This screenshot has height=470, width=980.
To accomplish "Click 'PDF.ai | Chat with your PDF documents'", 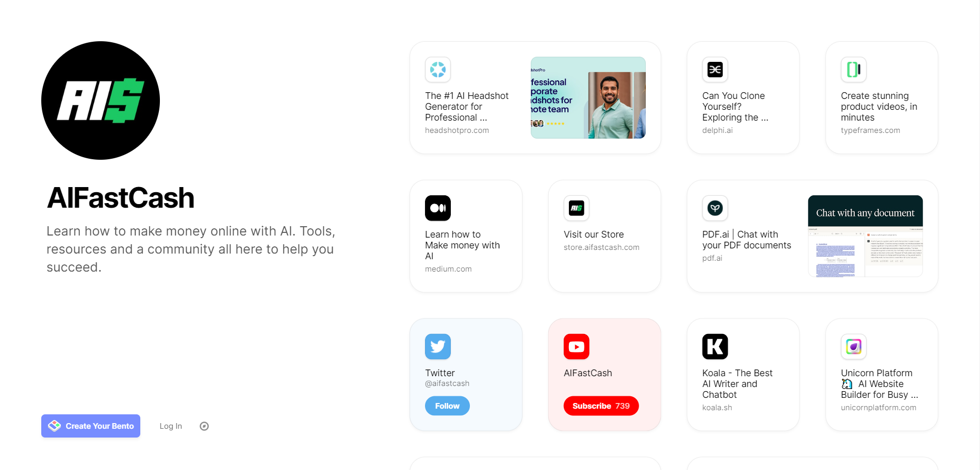I will coord(746,240).
